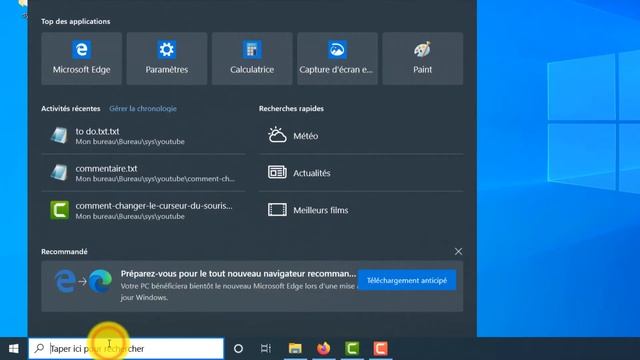Click the search magnifier icon

coord(39,349)
